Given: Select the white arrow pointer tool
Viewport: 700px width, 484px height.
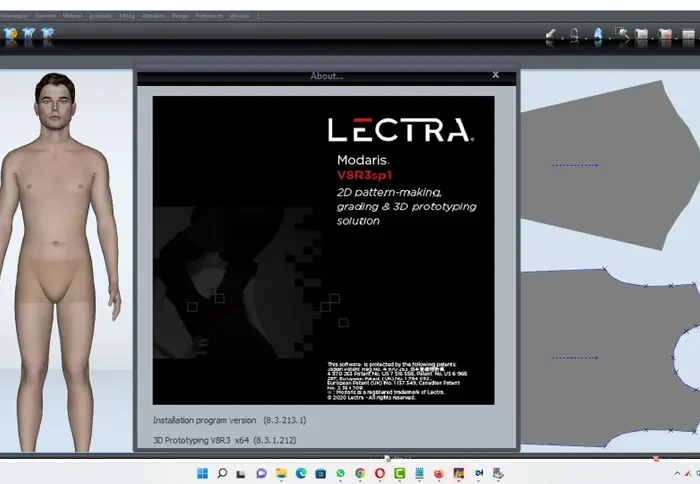Looking at the screenshot, I should coord(550,35).
